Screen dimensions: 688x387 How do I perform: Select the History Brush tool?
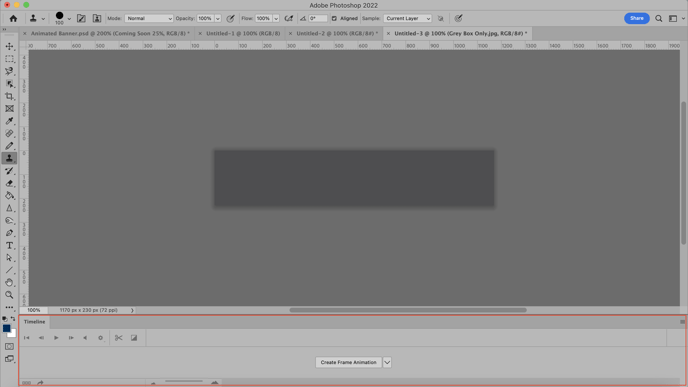click(9, 171)
